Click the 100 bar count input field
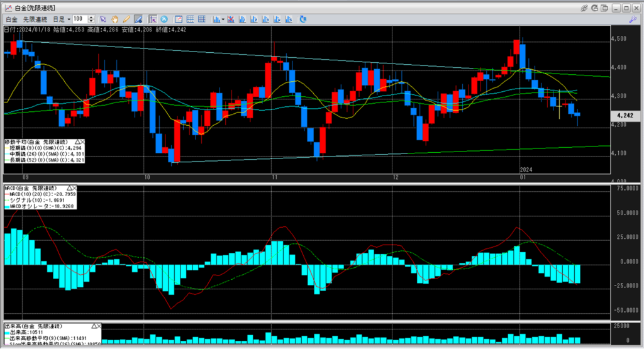 coord(80,19)
